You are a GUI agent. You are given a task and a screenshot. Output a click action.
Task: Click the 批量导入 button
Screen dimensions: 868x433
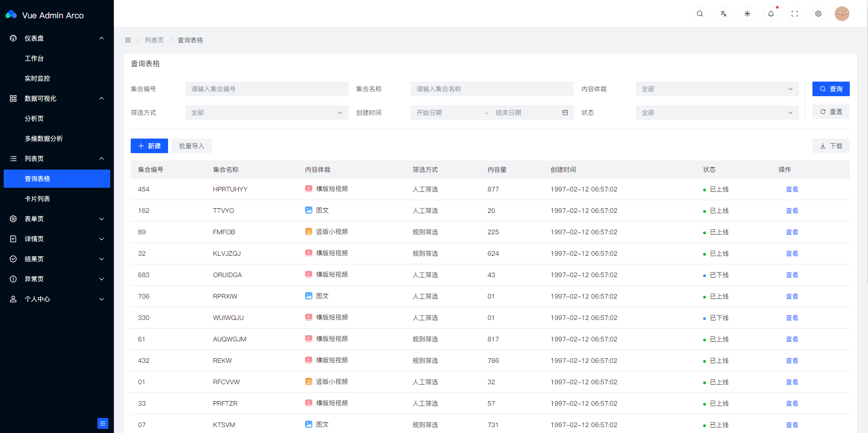[192, 146]
